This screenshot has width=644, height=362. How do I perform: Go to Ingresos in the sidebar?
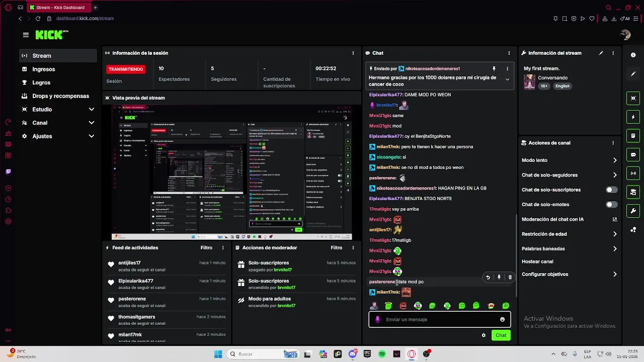coord(58,69)
